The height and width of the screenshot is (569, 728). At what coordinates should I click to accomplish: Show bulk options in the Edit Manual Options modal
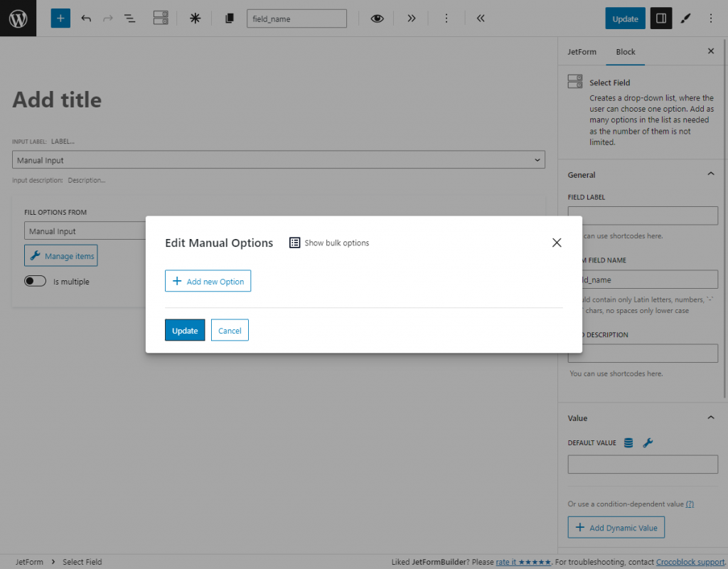coord(328,243)
